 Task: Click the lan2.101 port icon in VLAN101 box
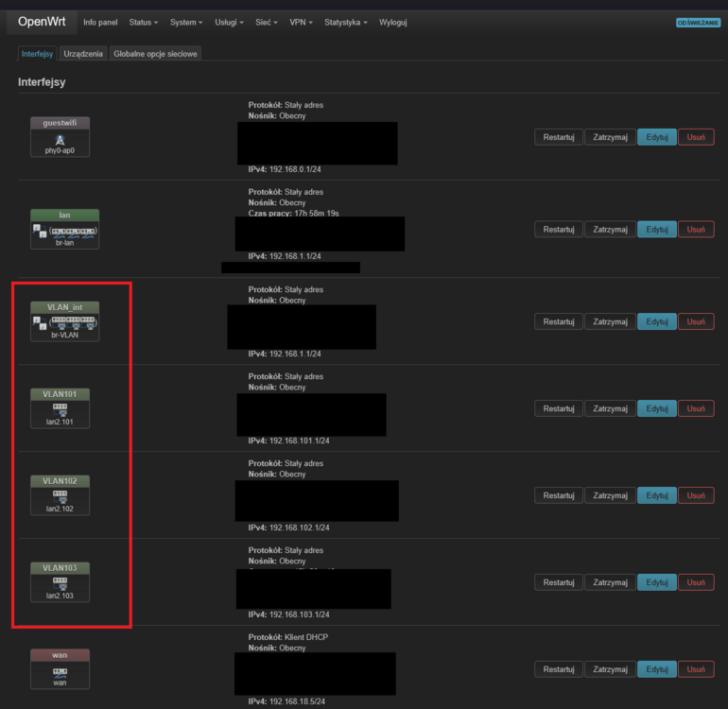tap(60, 409)
